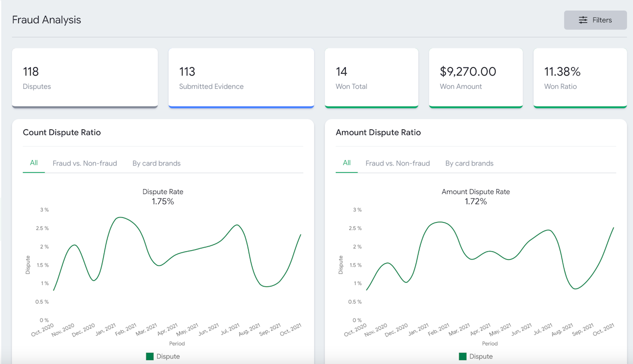Click the Amount Dispute Ratio panel title
This screenshot has height=364, width=633.
coord(378,132)
